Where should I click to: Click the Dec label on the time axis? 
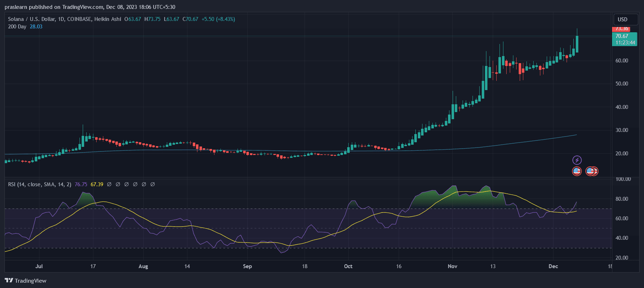553,266
